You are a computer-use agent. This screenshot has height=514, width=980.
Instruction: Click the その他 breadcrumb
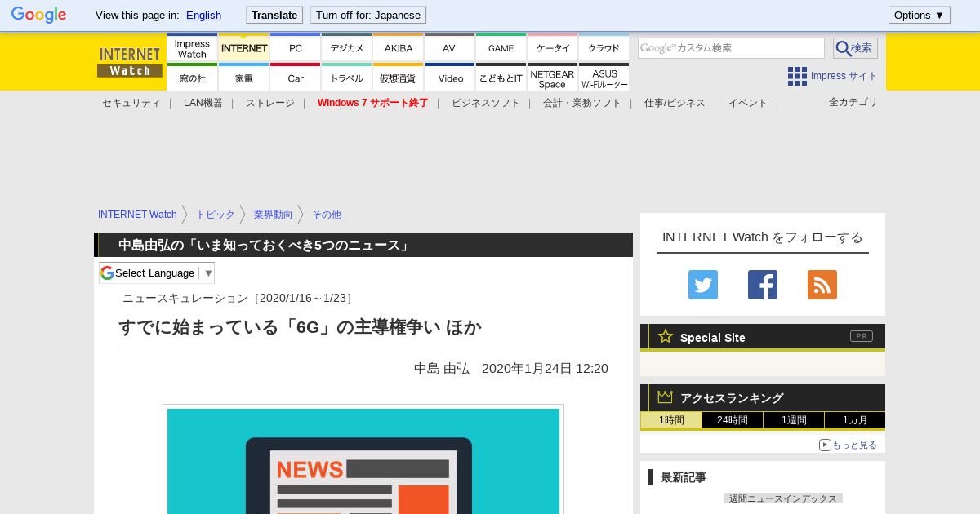pos(327,215)
